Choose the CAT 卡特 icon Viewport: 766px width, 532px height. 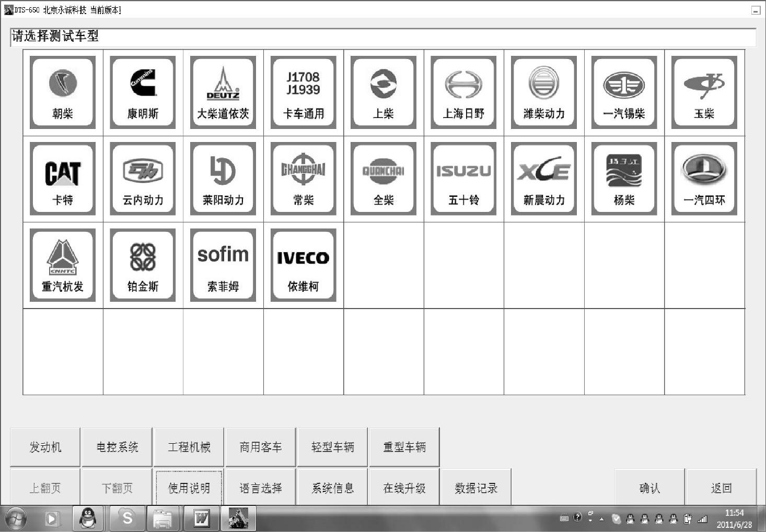[63, 179]
